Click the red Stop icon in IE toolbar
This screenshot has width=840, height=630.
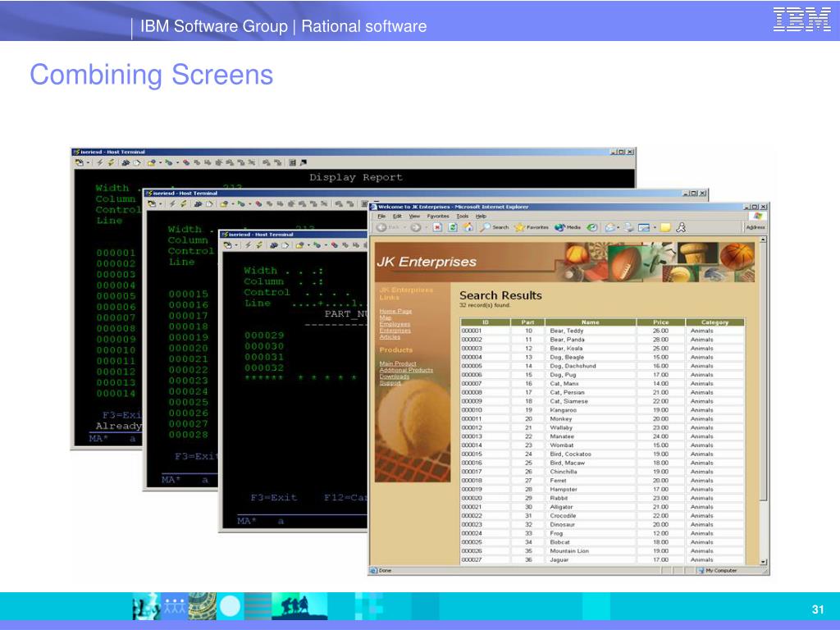point(437,228)
